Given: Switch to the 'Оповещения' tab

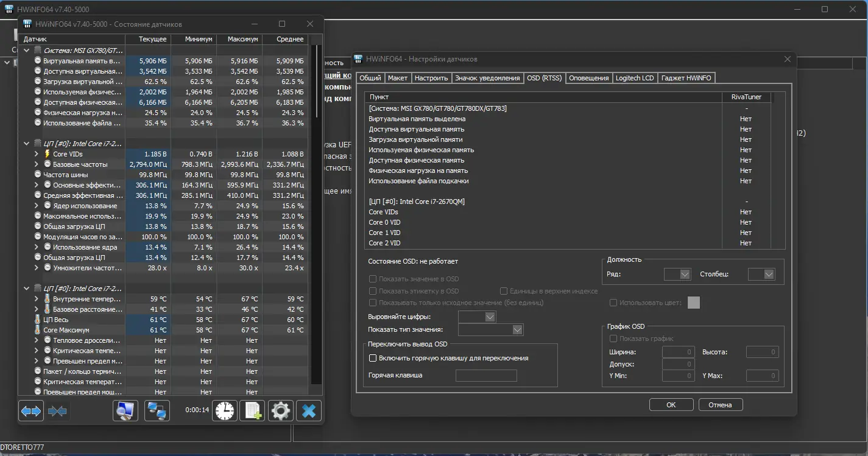Looking at the screenshot, I should pyautogui.click(x=588, y=78).
